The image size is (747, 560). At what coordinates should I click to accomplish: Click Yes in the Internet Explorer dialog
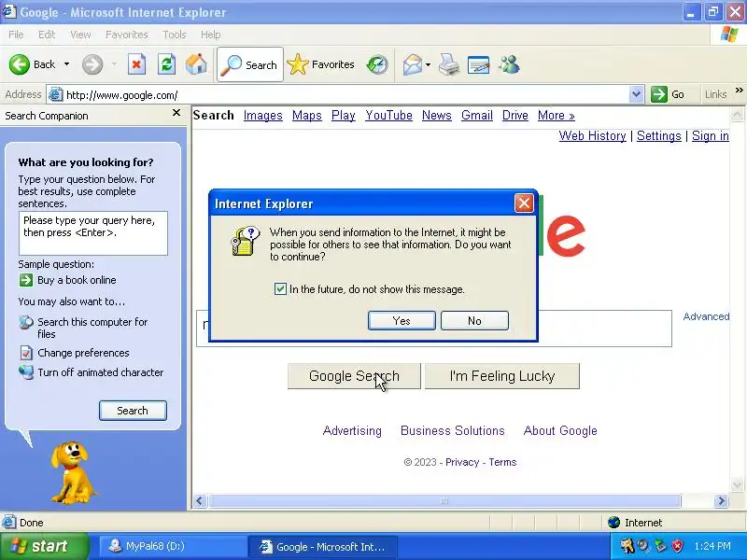tap(402, 320)
